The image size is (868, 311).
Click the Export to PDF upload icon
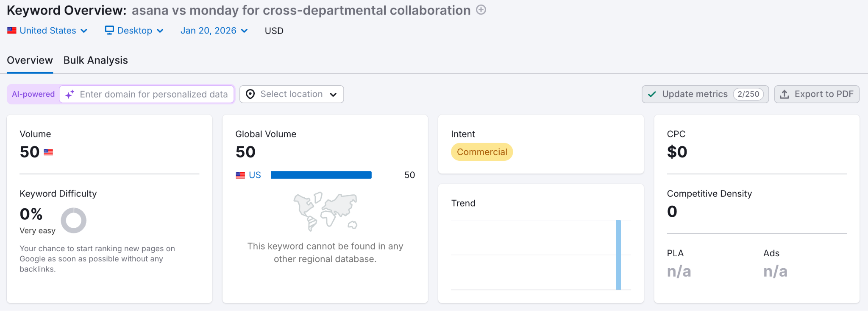tap(785, 94)
